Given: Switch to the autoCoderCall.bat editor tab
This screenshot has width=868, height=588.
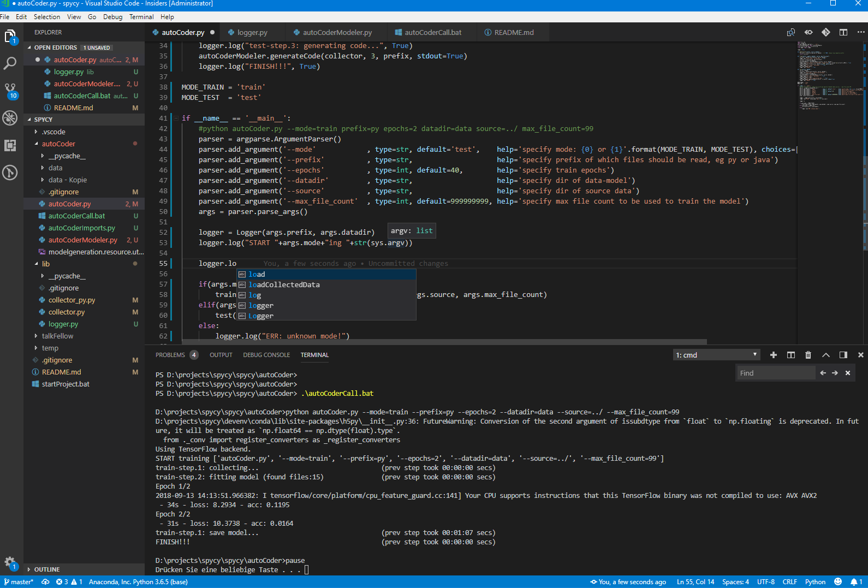Looking at the screenshot, I should tap(432, 32).
